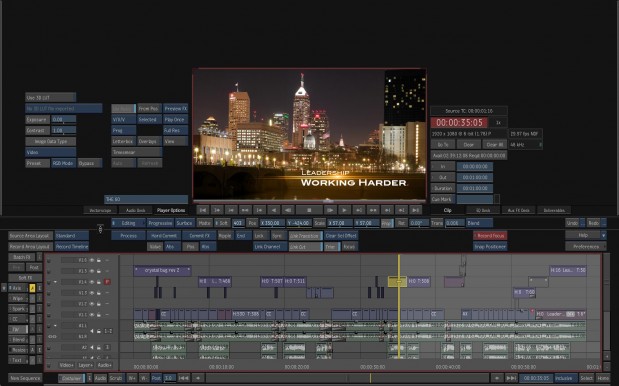Add a Text effect
Viewport: 619px width, 386px height.
[x=18, y=360]
